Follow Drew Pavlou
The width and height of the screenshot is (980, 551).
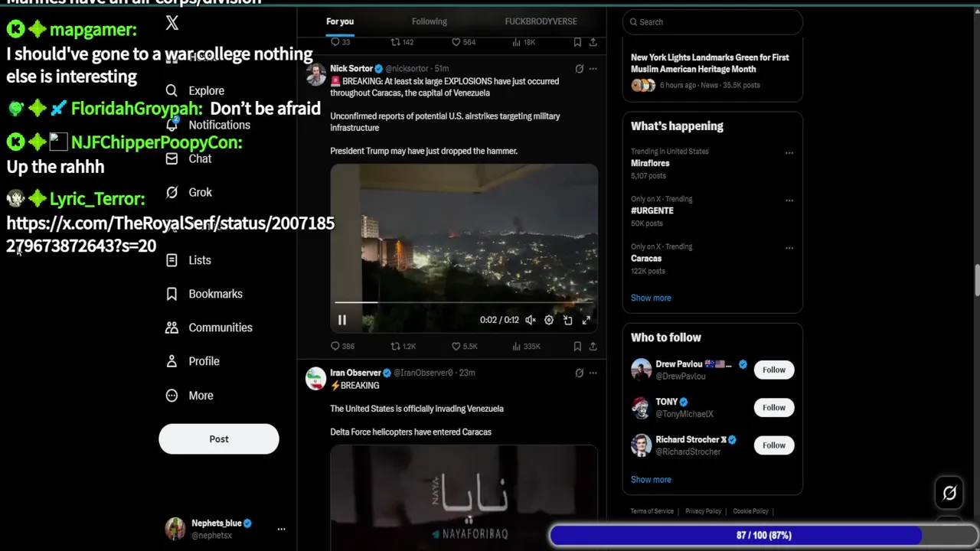(x=774, y=370)
